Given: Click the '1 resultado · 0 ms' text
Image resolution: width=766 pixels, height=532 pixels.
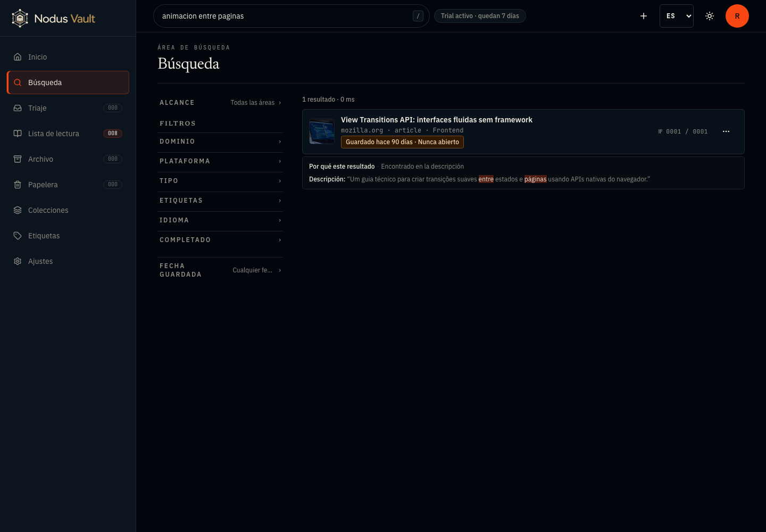Looking at the screenshot, I should pyautogui.click(x=328, y=99).
